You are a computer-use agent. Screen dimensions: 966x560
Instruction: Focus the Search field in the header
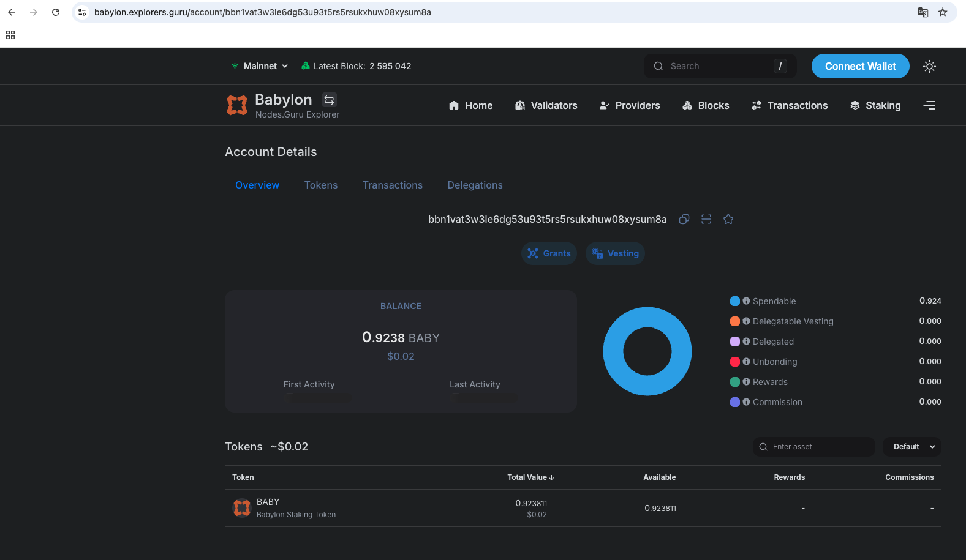click(720, 66)
